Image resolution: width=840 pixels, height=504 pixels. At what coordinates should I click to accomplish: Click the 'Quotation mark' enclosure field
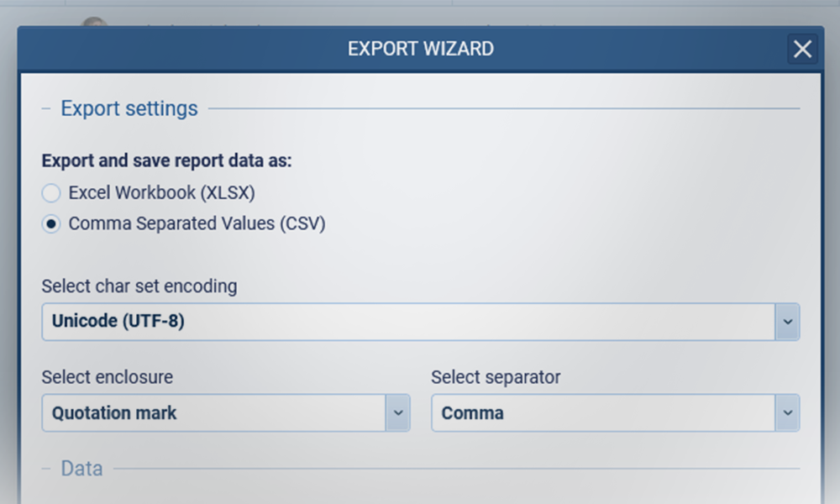(213, 413)
